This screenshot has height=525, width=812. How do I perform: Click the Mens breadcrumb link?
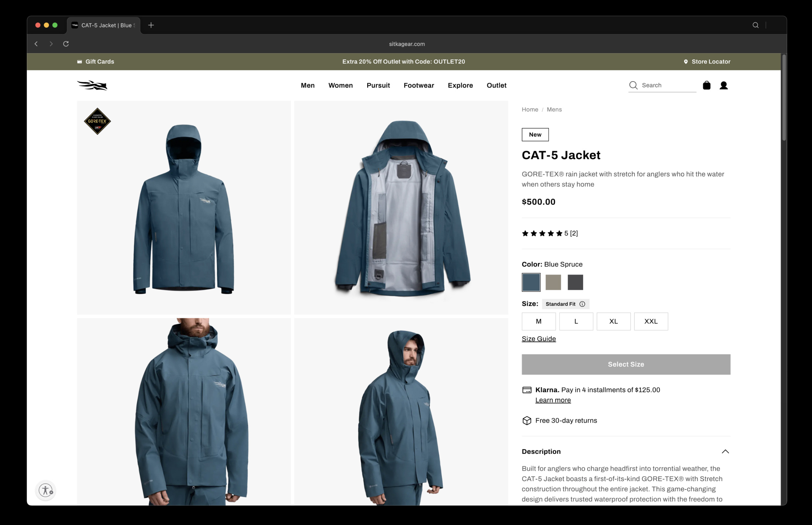[x=554, y=109]
